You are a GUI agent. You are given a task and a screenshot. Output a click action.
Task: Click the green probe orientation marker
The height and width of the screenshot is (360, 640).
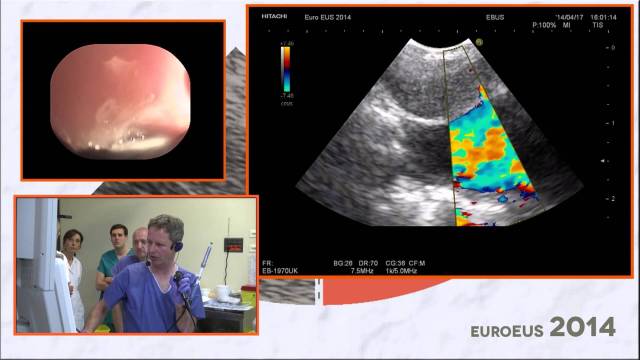click(x=479, y=42)
